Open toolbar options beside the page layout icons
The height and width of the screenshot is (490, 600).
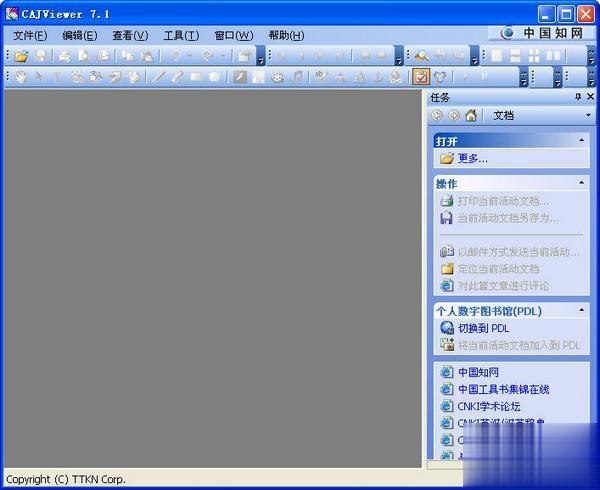(591, 56)
